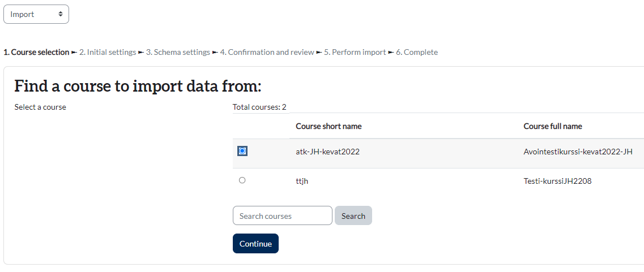This screenshot has width=644, height=272.
Task: Click the Total courses count text
Action: [x=259, y=107]
